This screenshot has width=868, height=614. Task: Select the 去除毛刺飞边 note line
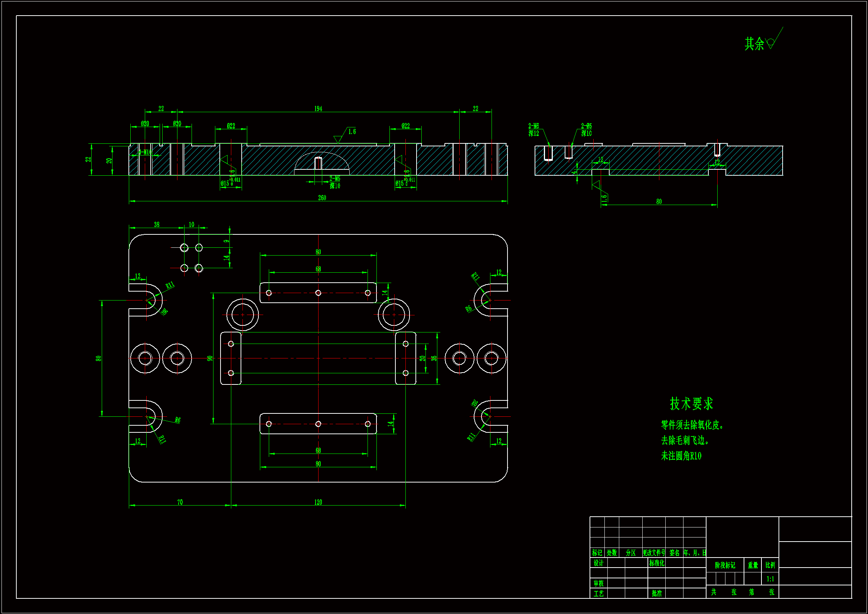(x=685, y=441)
